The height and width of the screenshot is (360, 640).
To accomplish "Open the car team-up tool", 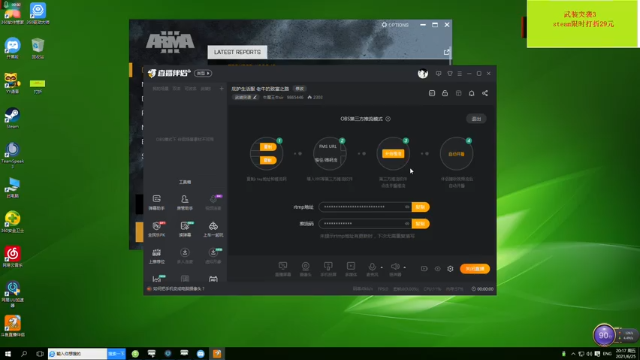I will (213, 229).
